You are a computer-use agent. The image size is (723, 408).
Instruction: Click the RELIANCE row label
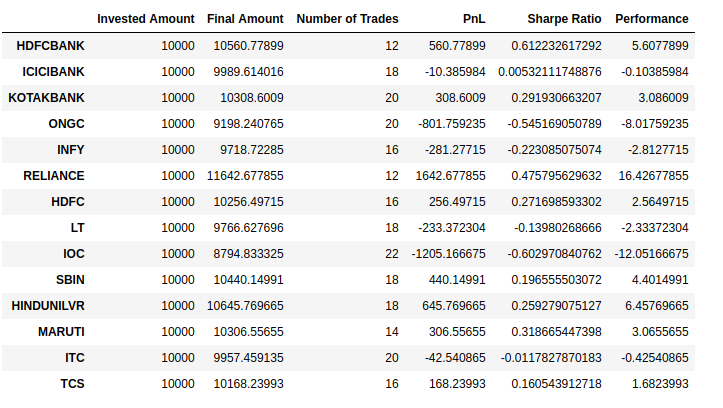point(54,176)
